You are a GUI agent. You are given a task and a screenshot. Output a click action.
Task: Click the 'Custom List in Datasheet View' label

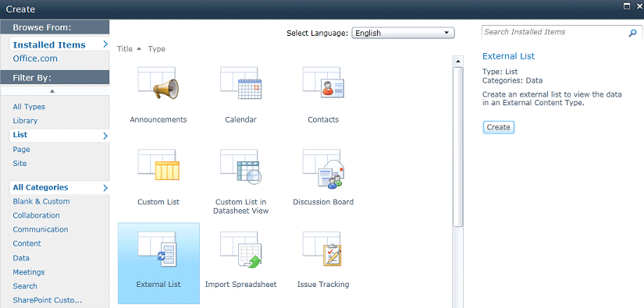[240, 207]
